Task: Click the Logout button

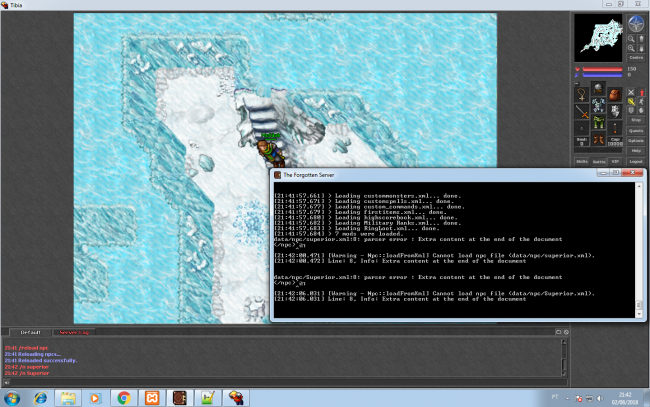Action: [x=636, y=162]
